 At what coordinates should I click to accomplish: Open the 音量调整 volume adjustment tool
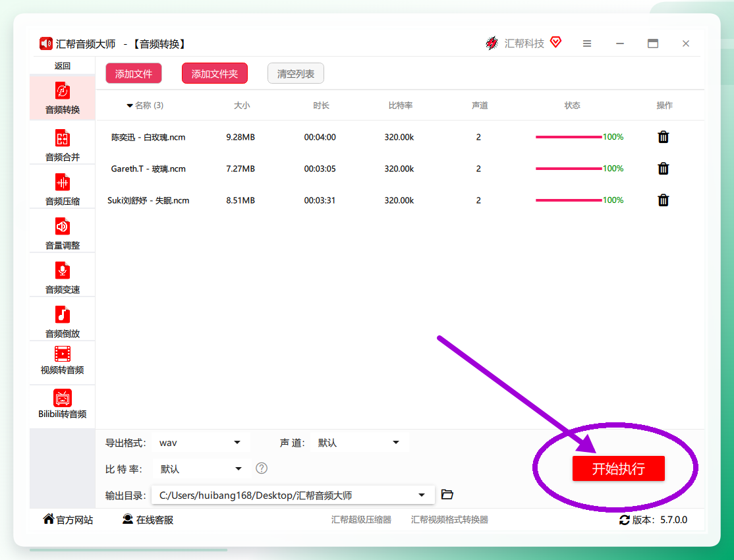point(62,233)
